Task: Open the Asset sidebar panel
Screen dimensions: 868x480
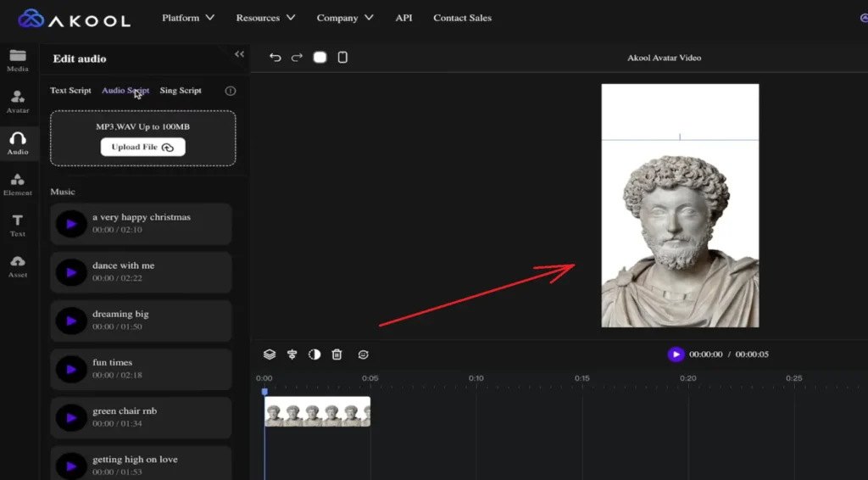Action: click(18, 267)
